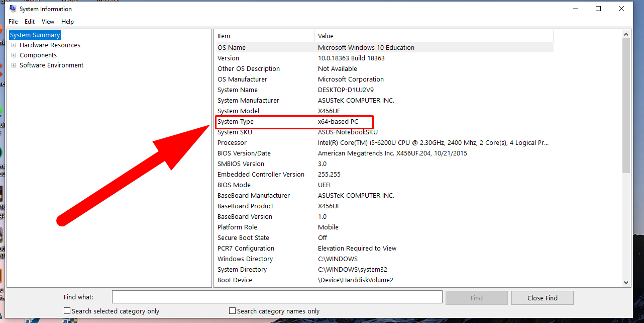Screen dimensions: 644x323
Task: Click the System Information title bar icon
Action: click(x=13, y=9)
